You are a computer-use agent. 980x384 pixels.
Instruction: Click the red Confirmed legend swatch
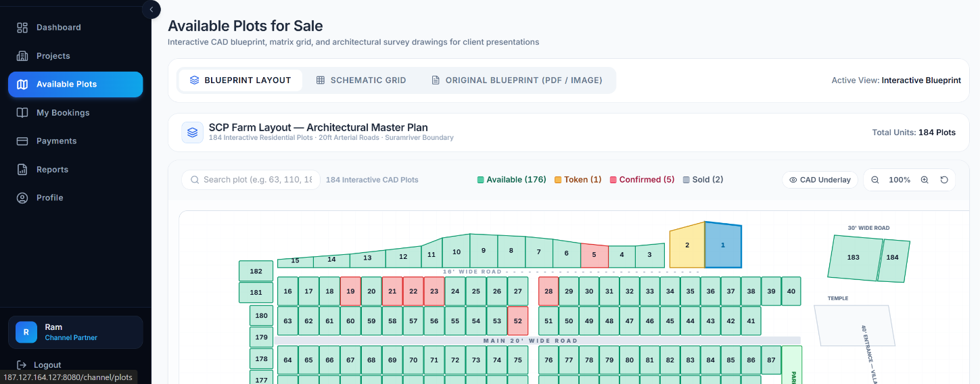[613, 180]
